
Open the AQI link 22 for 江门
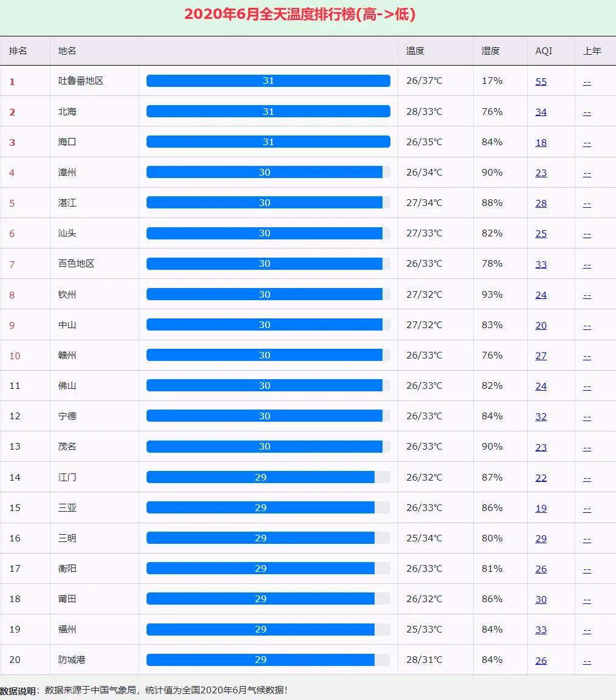pos(541,478)
